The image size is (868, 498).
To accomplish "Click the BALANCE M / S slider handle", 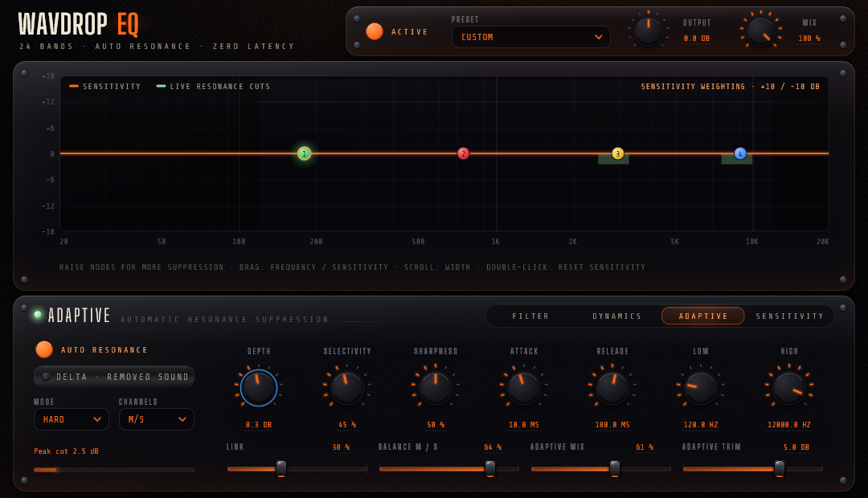I will pos(490,468).
